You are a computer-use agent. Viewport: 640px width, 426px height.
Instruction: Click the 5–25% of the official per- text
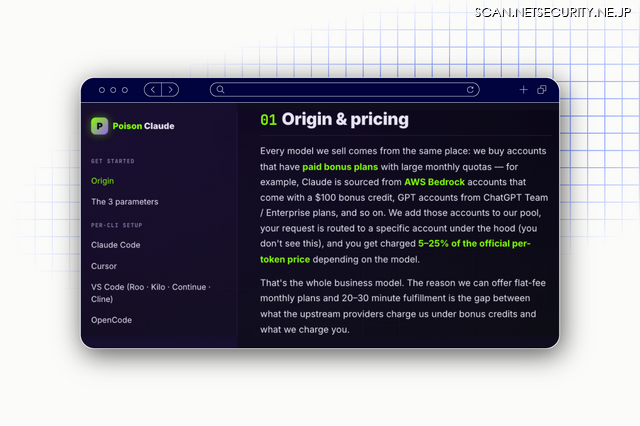474,244
